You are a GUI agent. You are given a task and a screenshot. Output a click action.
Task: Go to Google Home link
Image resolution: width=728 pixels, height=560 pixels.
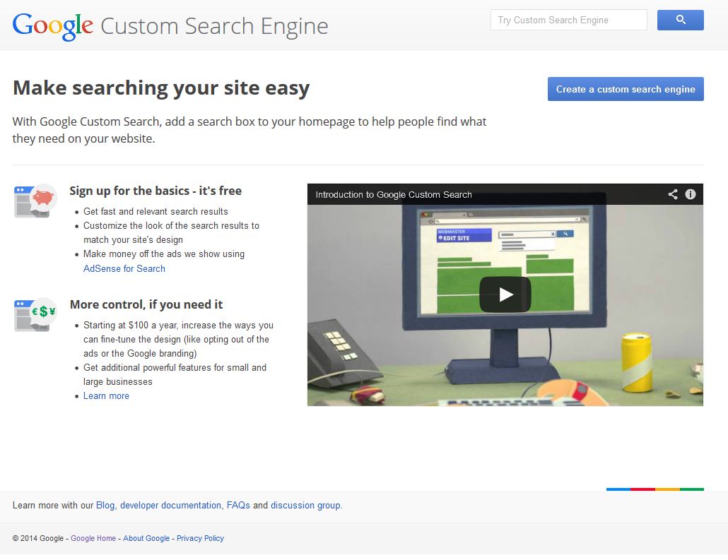(x=93, y=538)
